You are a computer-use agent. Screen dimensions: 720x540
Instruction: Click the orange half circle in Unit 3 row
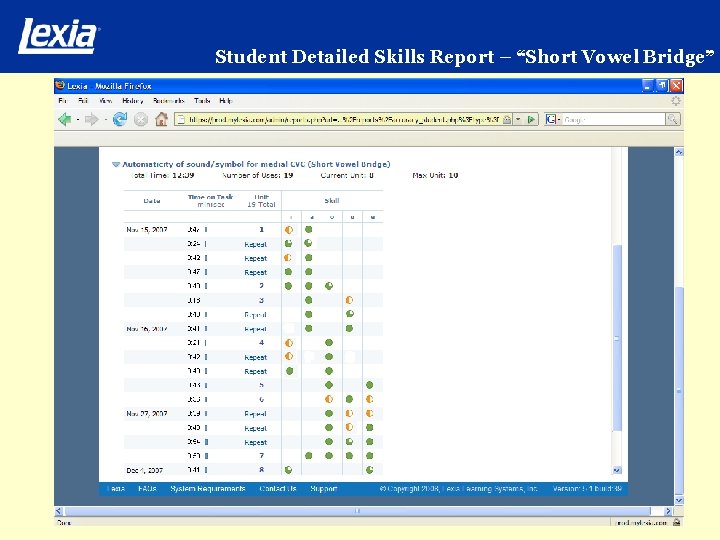pyautogui.click(x=349, y=300)
